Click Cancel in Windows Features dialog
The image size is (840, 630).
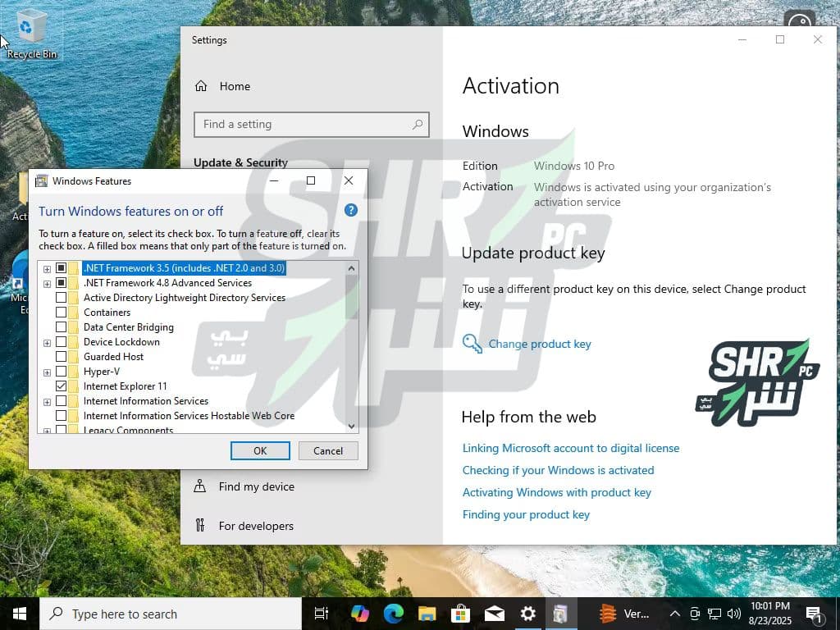point(328,450)
